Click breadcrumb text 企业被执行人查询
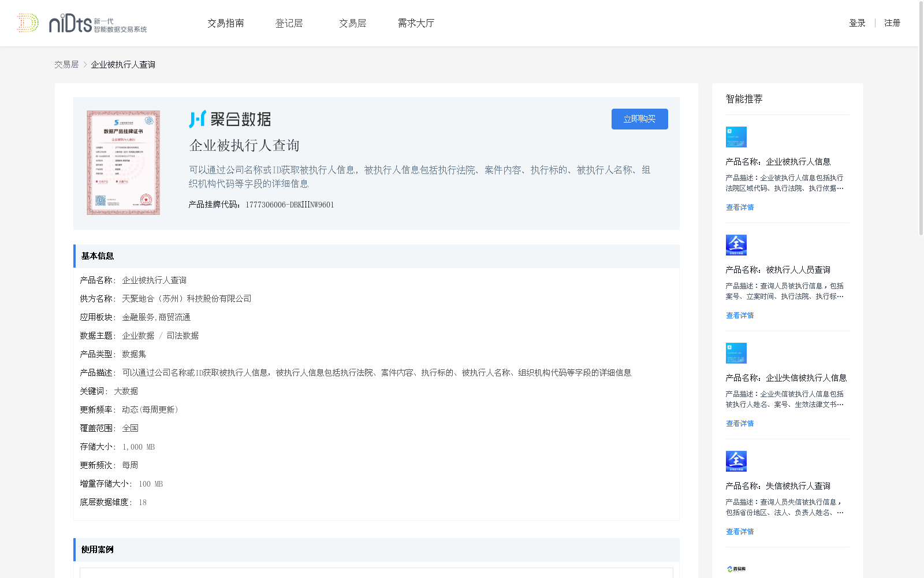Viewport: 924px width, 578px height. [123, 65]
